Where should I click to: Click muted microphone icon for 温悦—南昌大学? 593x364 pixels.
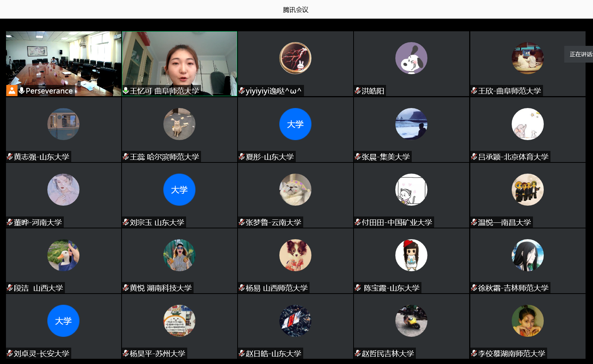474,222
